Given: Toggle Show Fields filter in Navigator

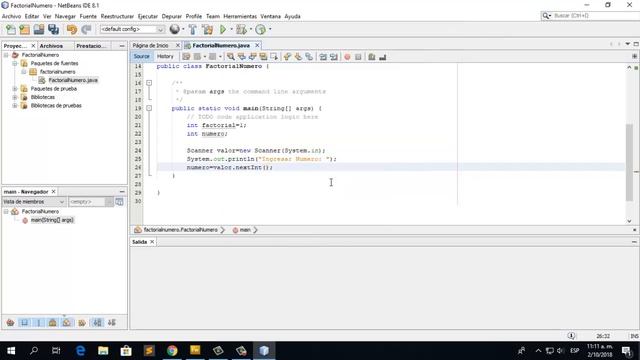Looking at the screenshot, I should [24, 323].
